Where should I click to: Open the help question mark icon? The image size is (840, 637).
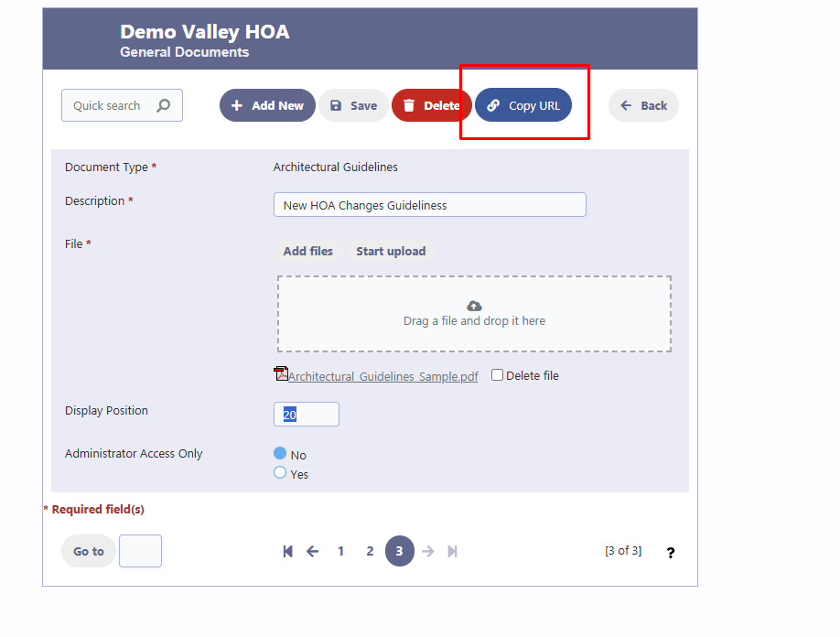tap(670, 553)
